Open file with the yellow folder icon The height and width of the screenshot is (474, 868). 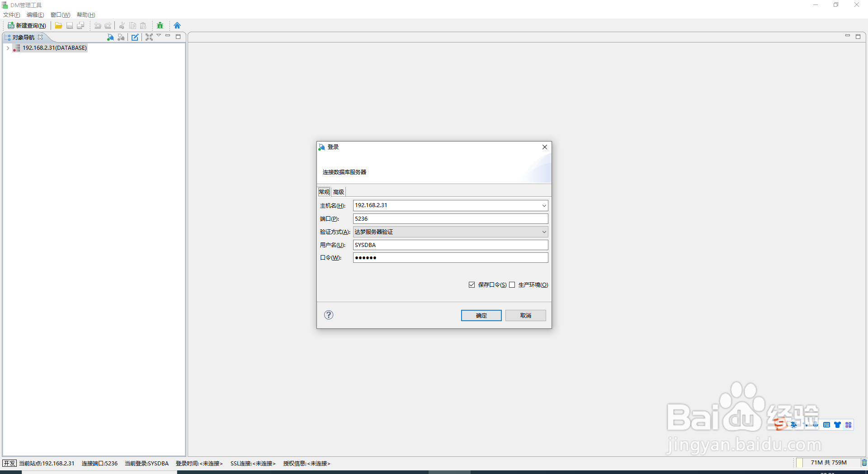[58, 25]
